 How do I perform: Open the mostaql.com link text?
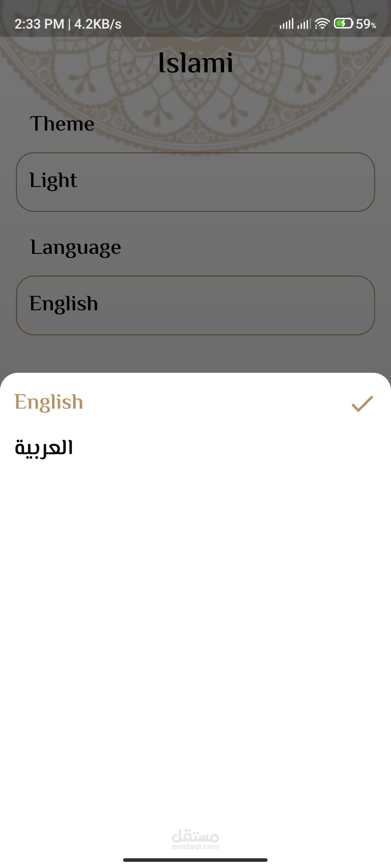point(195,847)
